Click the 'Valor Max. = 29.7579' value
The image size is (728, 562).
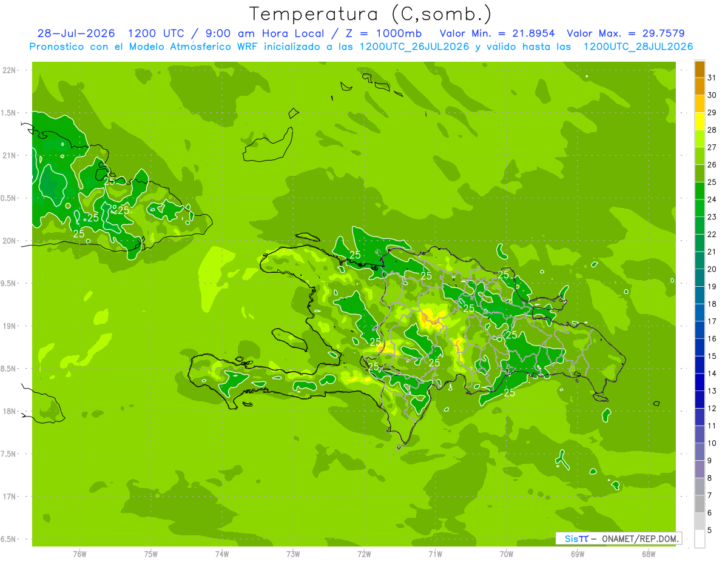click(625, 33)
